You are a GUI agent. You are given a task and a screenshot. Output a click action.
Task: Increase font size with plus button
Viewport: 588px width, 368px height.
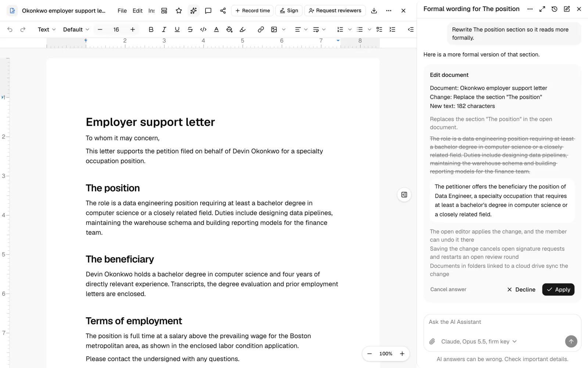pyautogui.click(x=133, y=29)
